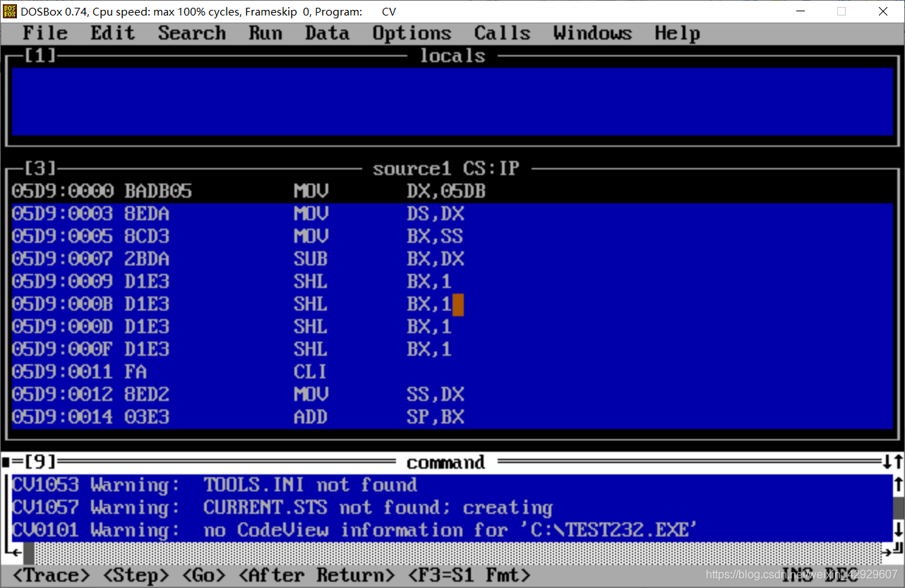
Task: Click line 05D9:0007 SUB BX,DX
Action: [452, 259]
